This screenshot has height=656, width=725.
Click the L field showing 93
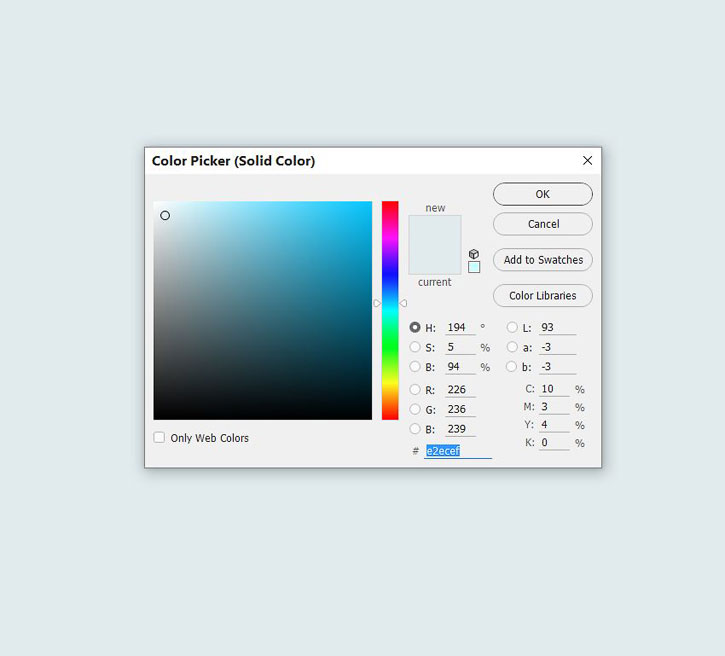click(x=557, y=327)
